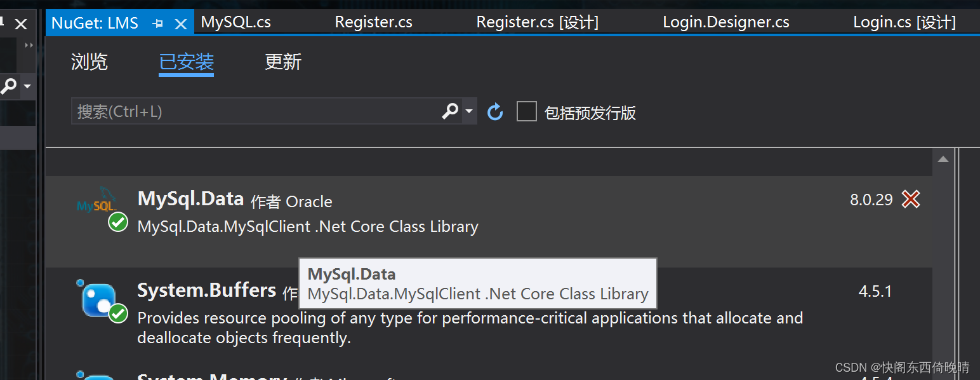This screenshot has width=980, height=380.
Task: Open the MySql.Data version 8.0.29 entry
Action: [x=871, y=199]
